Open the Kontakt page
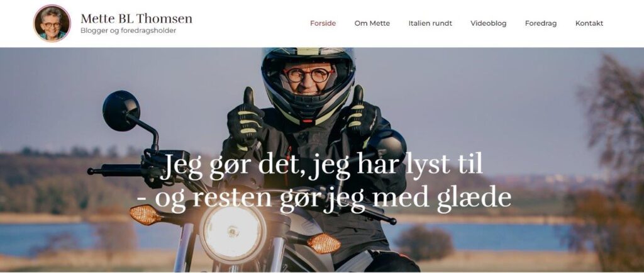 click(x=589, y=23)
